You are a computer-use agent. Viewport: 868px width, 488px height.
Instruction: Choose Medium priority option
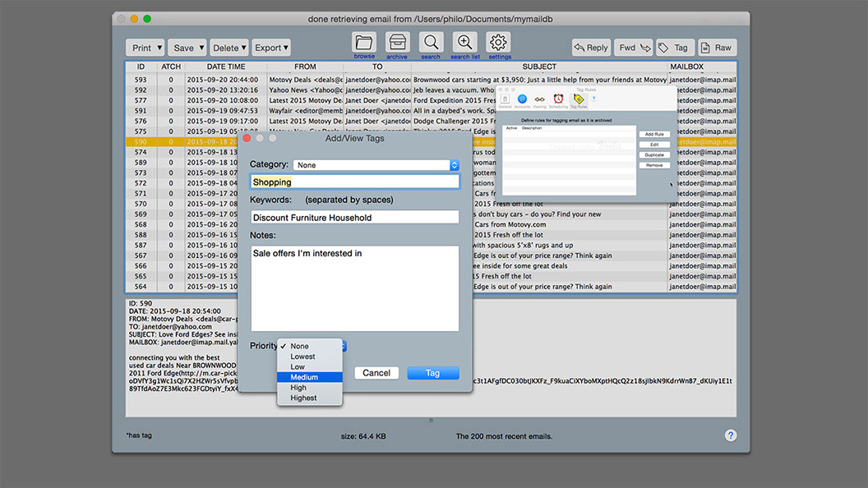pos(309,377)
